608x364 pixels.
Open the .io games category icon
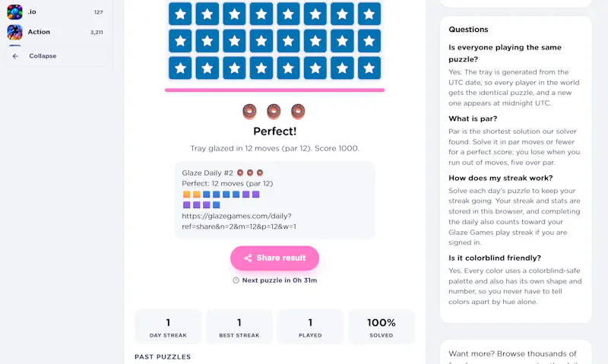click(14, 11)
